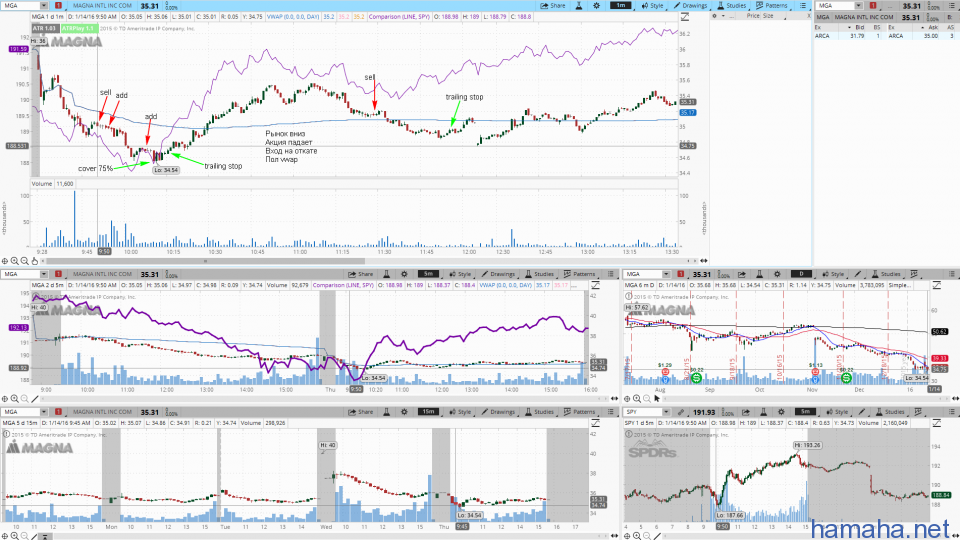Zoom in using magnifier below the daily chart
This screenshot has height=540, width=960.
[637, 399]
